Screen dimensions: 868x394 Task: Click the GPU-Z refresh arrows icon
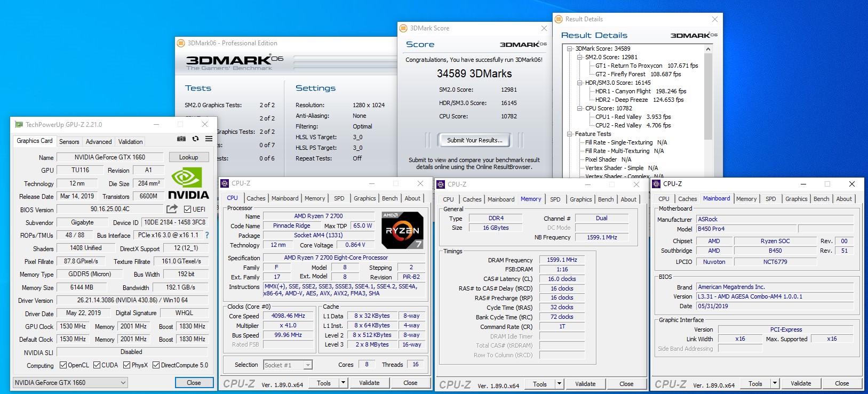pyautogui.click(x=195, y=139)
